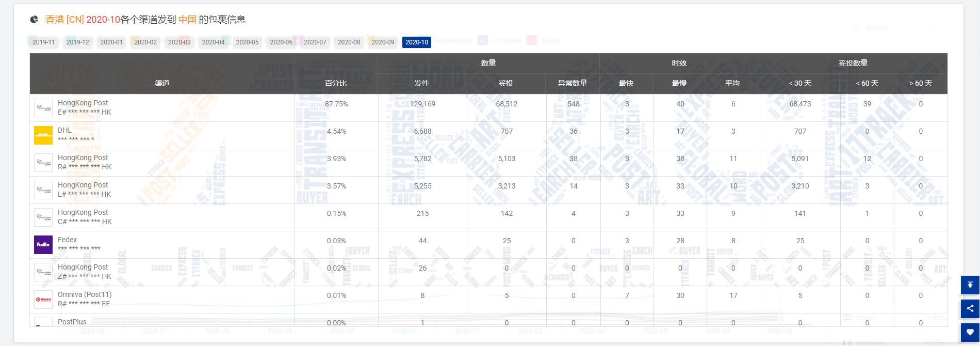This screenshot has width=980, height=346.
Task: Click the Fedex carrier logo
Action: click(x=43, y=245)
